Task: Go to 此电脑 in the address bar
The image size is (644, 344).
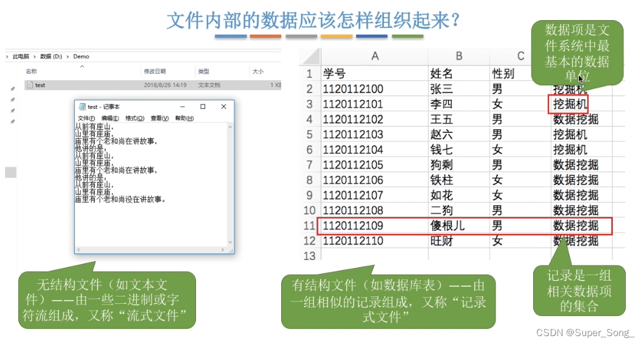Action: click(21, 56)
